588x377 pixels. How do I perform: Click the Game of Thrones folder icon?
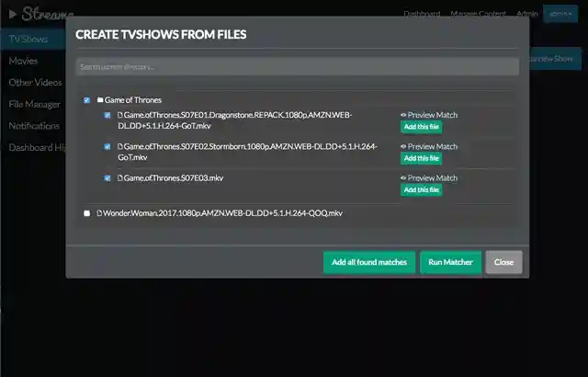coord(100,100)
